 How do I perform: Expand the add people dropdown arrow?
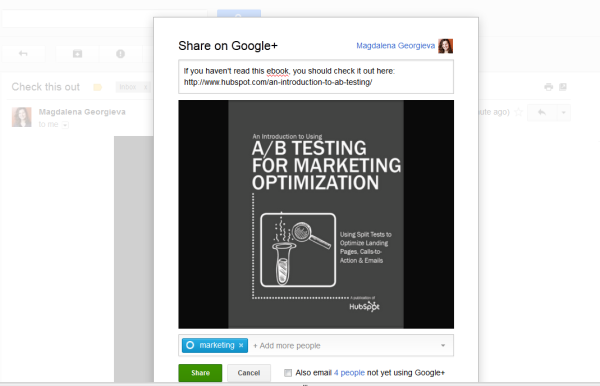[443, 345]
